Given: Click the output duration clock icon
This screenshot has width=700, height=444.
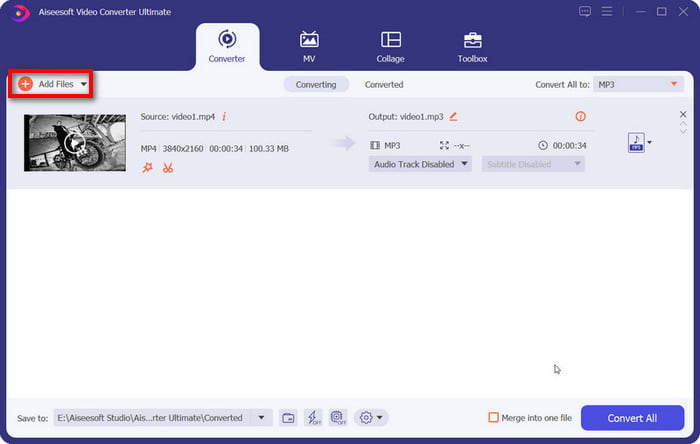Looking at the screenshot, I should [x=542, y=145].
